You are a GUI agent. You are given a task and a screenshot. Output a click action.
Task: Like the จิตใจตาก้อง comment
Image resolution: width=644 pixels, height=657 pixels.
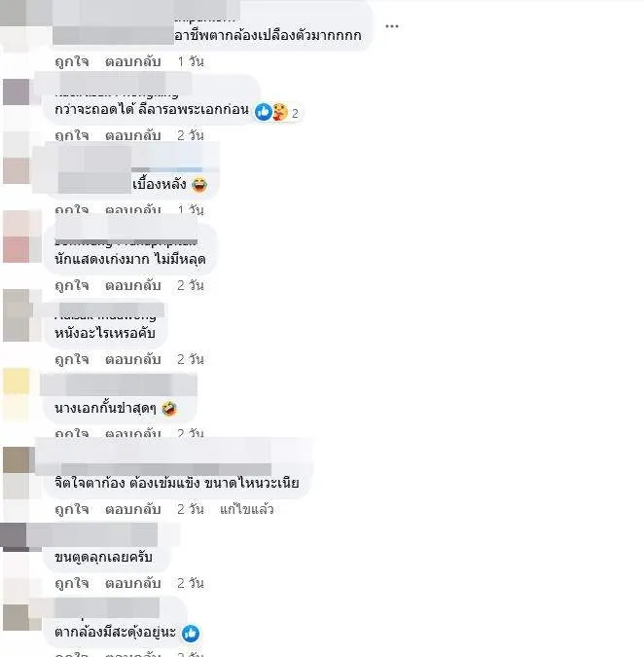coord(72,509)
